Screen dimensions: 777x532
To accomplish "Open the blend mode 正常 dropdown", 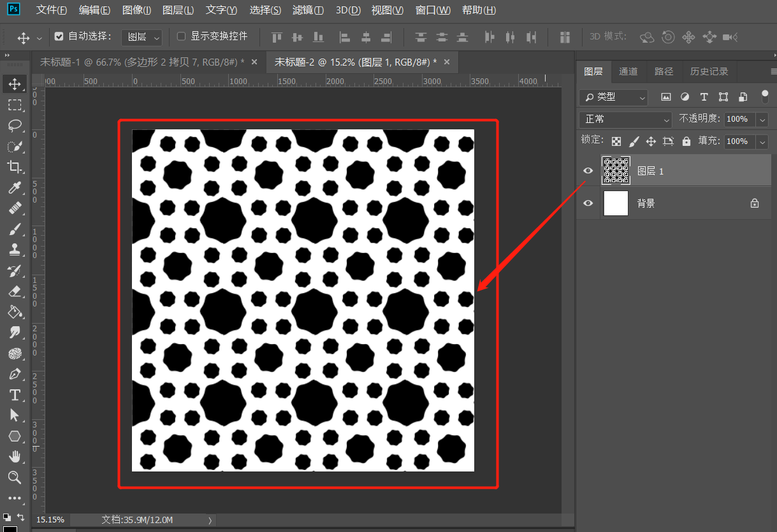I will 626,119.
